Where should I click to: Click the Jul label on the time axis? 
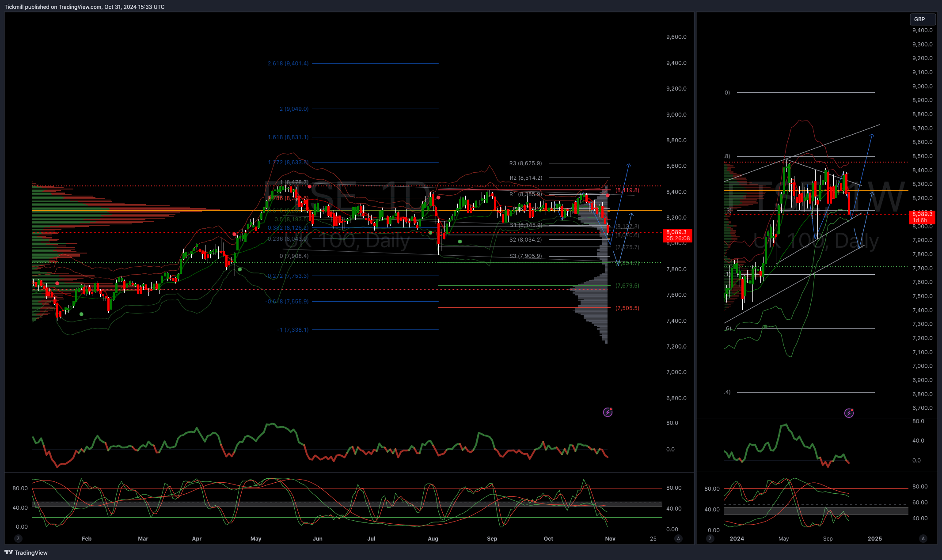coord(371,538)
